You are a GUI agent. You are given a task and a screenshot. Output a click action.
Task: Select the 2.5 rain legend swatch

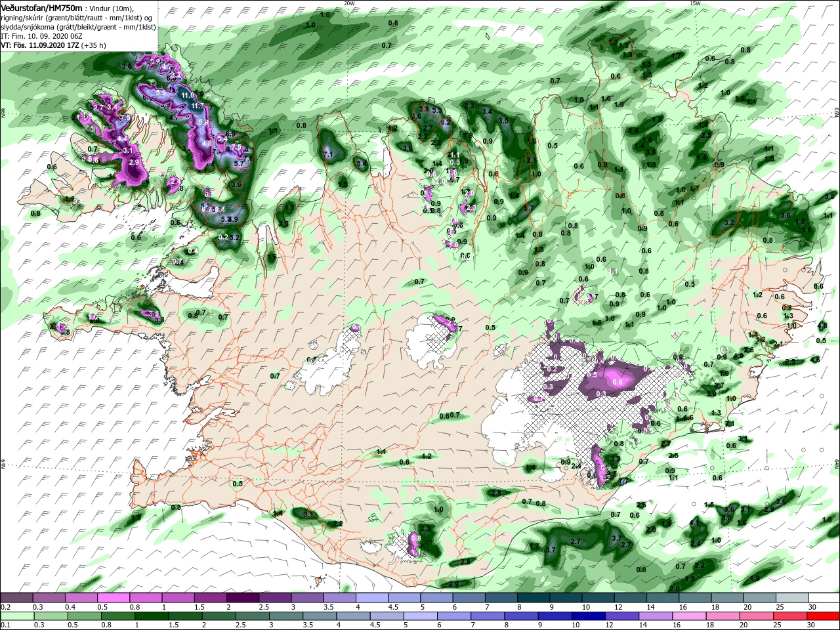pyautogui.click(x=253, y=616)
